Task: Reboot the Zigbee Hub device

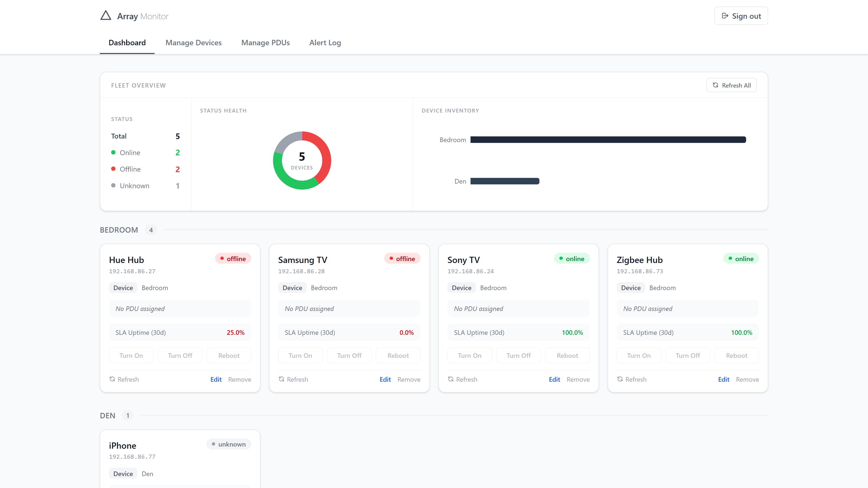Action: 737,355
